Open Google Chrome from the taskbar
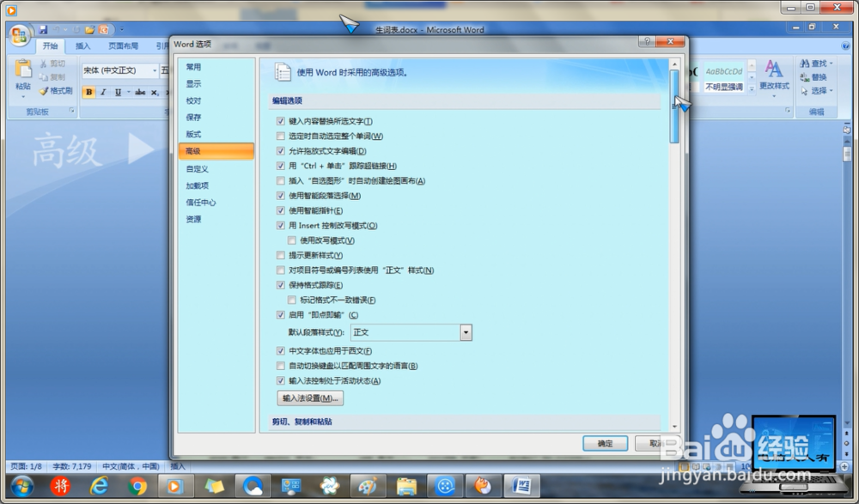Screen dimensions: 859x504 tap(137, 486)
